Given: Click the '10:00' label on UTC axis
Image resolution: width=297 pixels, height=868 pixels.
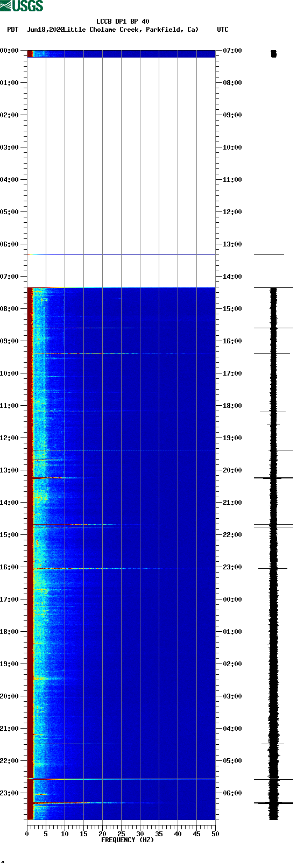Looking at the screenshot, I should pos(232,147).
